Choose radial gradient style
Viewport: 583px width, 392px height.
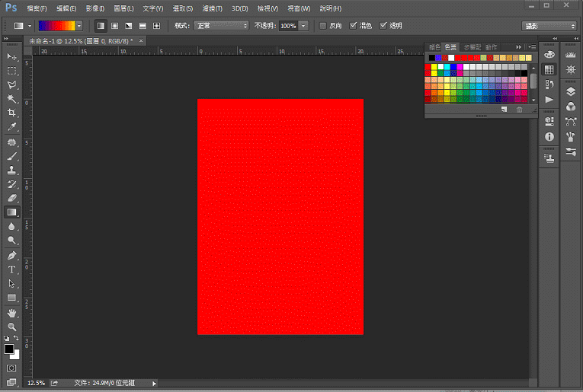tap(115, 26)
